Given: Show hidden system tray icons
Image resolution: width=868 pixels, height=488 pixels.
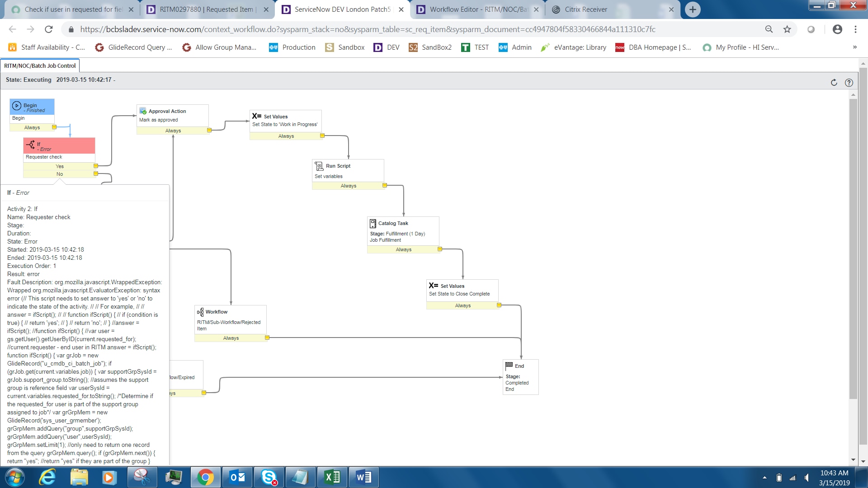Looking at the screenshot, I should click(x=764, y=478).
